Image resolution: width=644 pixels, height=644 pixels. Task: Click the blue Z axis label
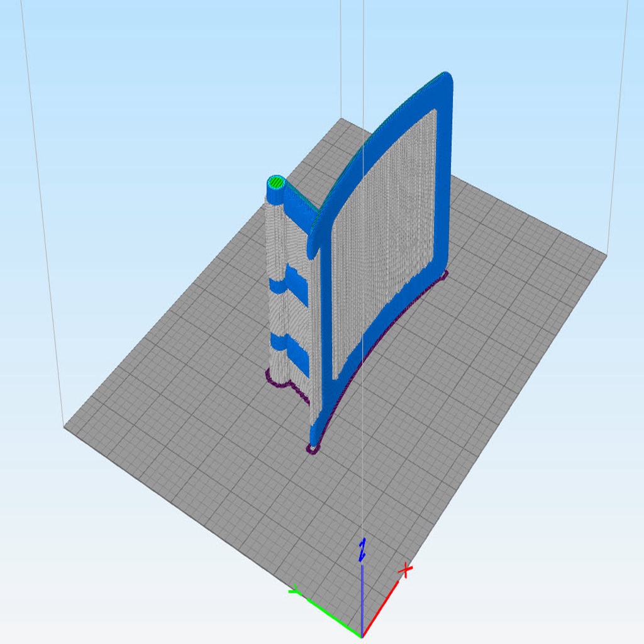362,550
